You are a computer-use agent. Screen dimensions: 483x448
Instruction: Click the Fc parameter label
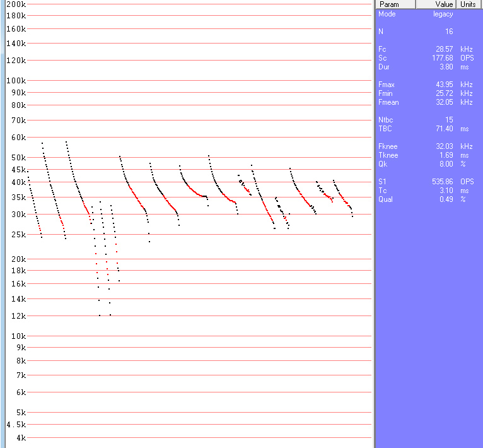point(382,49)
